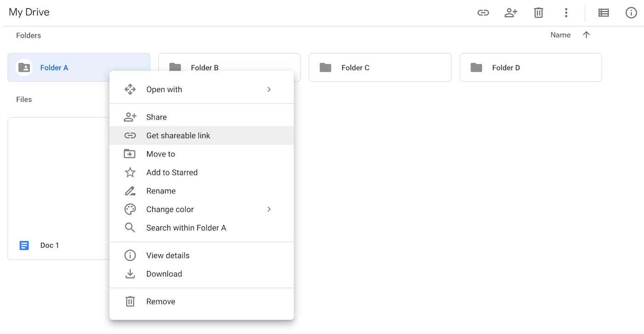Open Folder C
This screenshot has width=644, height=334.
click(x=380, y=68)
